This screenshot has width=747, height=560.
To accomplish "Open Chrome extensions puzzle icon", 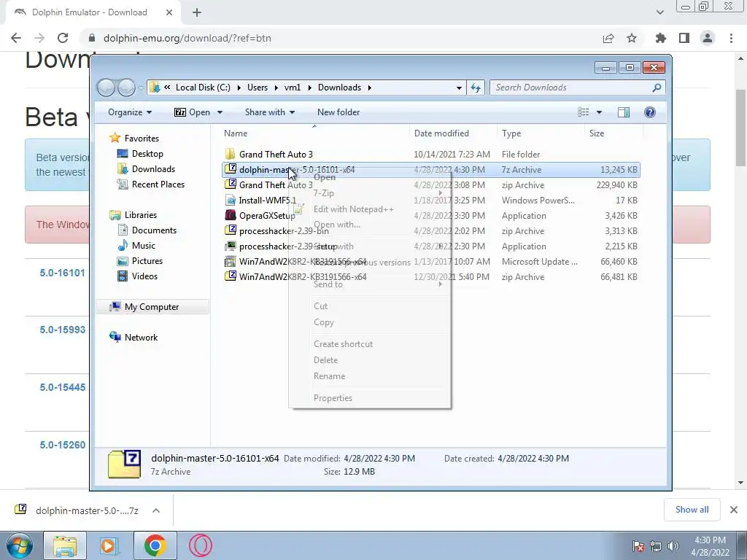I will click(661, 38).
